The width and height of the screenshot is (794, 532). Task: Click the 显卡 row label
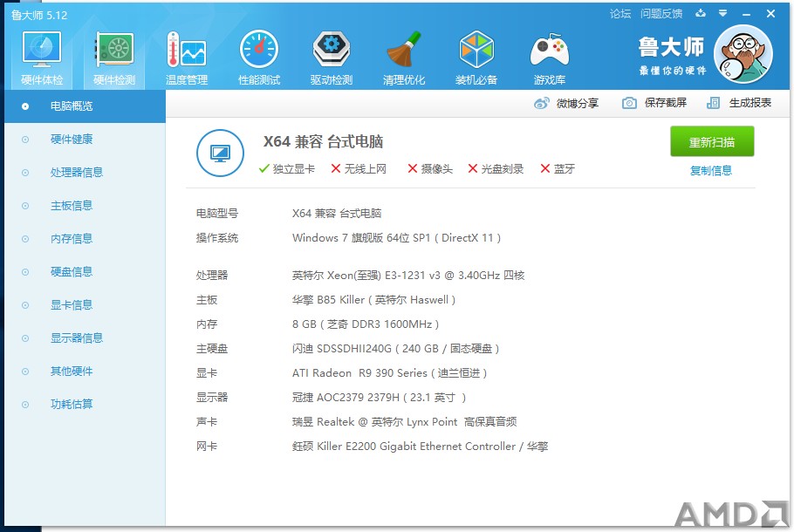[207, 373]
